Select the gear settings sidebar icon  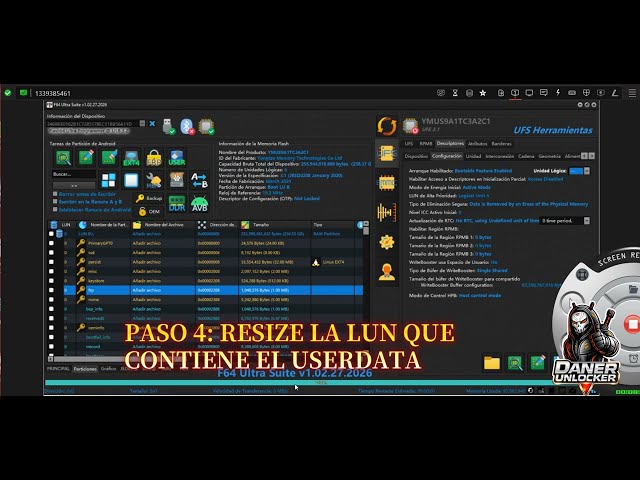click(387, 242)
